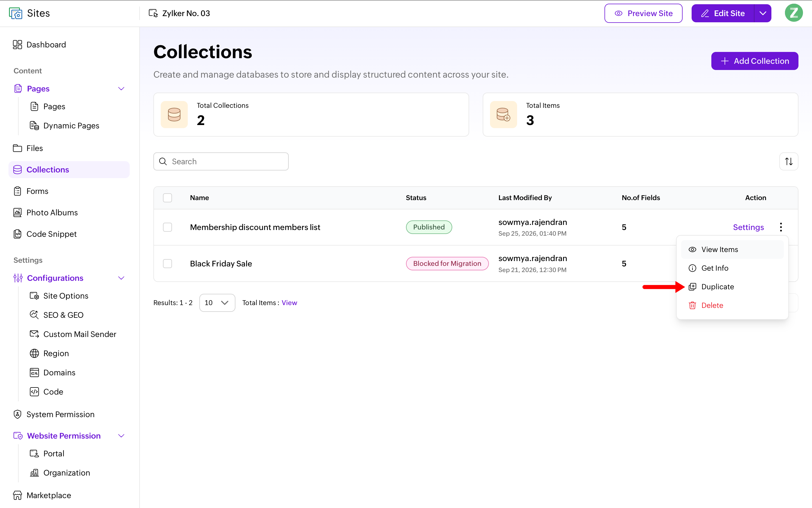Viewport: 812px width, 508px height.
Task: Open the Edit Site dropdown arrow
Action: click(763, 14)
